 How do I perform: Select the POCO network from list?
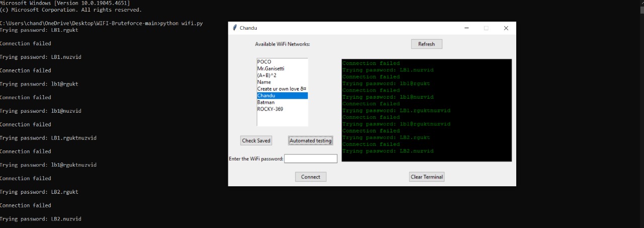tap(264, 62)
